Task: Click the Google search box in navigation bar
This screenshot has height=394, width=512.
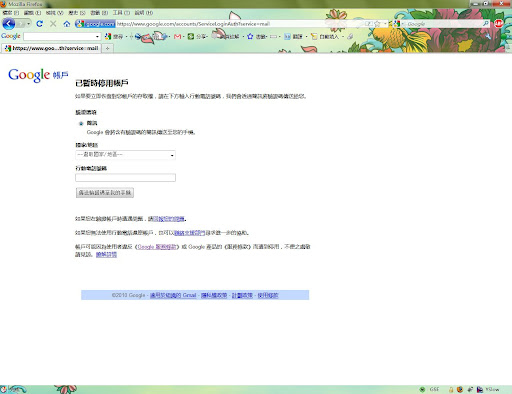Action: [x=443, y=24]
